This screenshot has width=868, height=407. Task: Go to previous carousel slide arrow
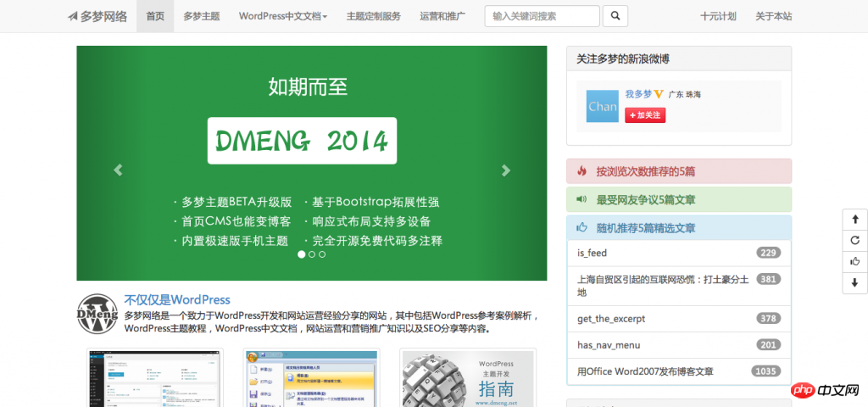click(118, 170)
